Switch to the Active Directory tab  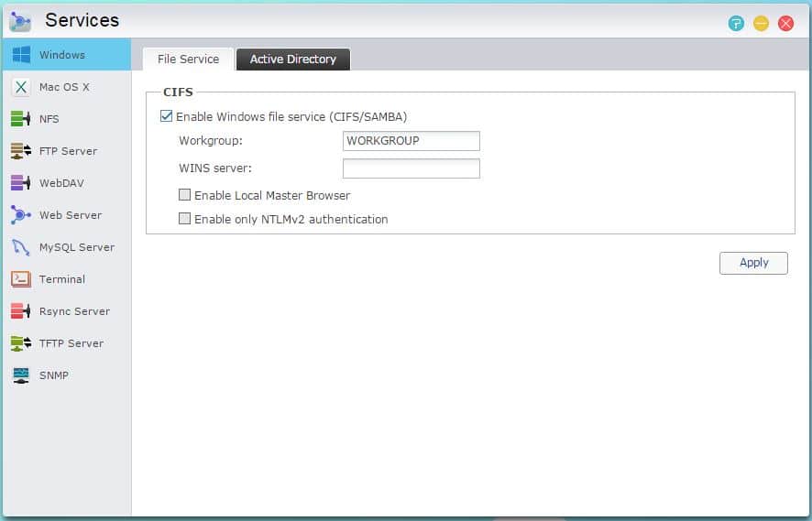pos(293,60)
